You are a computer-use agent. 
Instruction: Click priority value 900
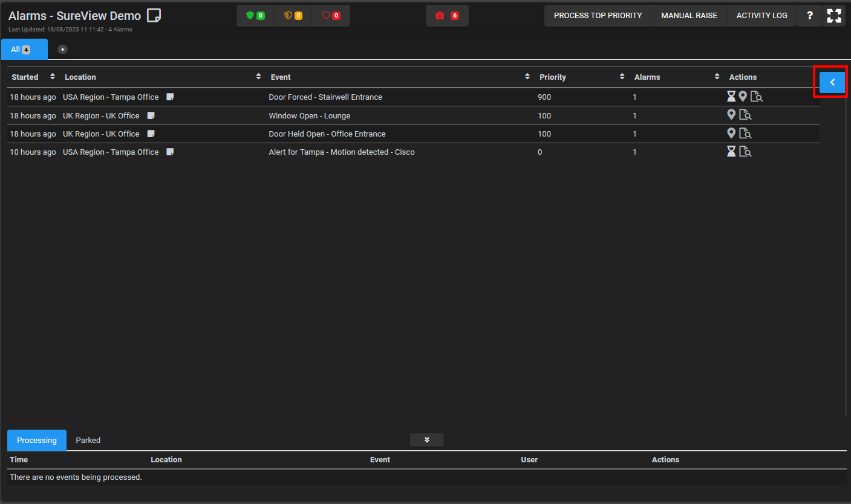pos(544,97)
